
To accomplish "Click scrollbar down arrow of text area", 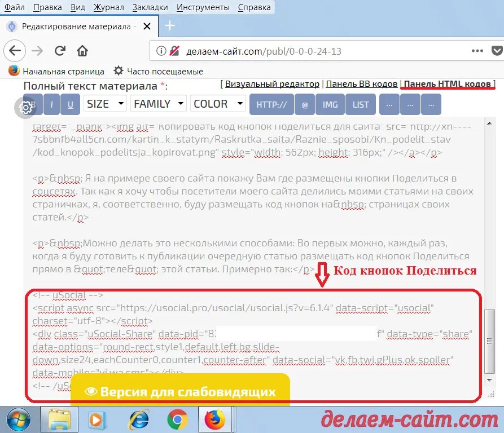I will pyautogui.click(x=489, y=380).
